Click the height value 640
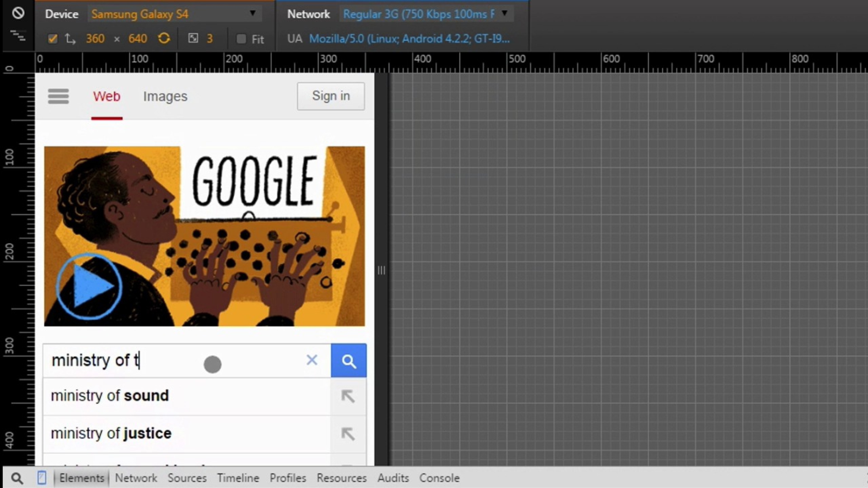This screenshot has height=488, width=868. pyautogui.click(x=137, y=39)
